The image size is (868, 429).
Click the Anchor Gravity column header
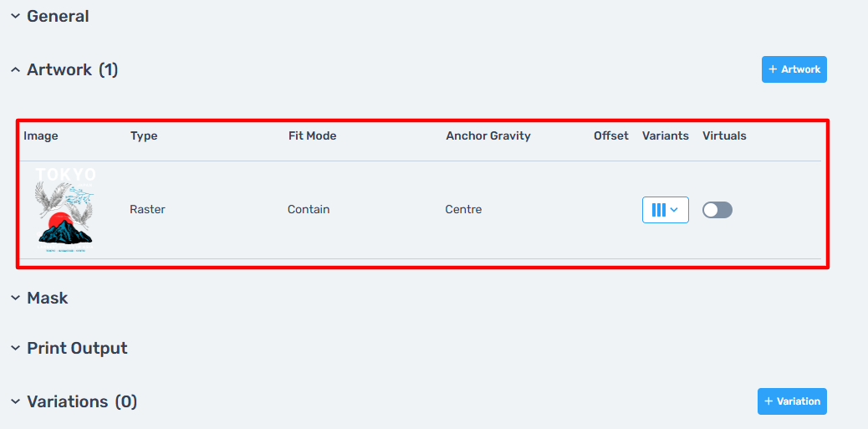[x=488, y=135]
